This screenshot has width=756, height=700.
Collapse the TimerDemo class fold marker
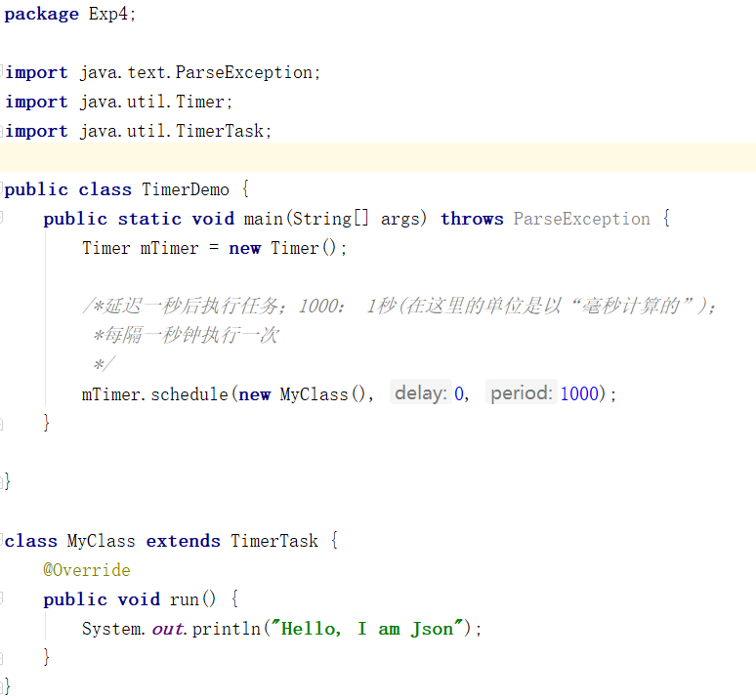tap(1, 186)
